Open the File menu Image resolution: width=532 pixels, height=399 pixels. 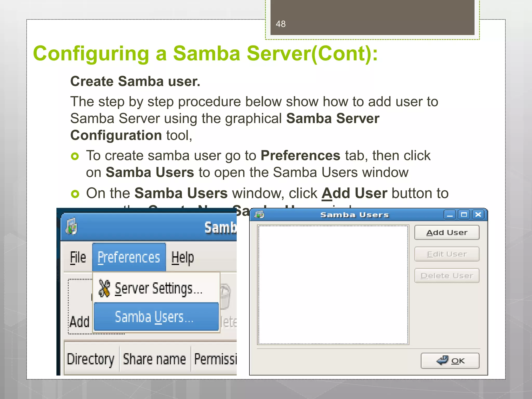[78, 258]
